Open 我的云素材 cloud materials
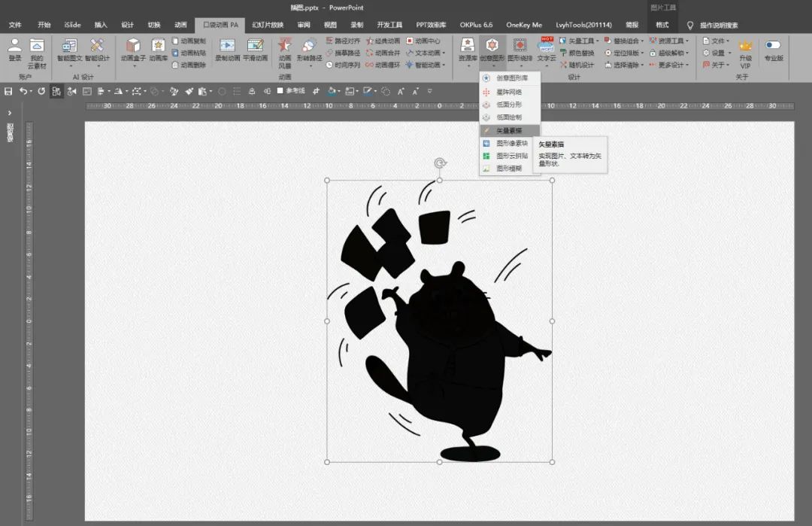Image resolution: width=812 pixels, height=526 pixels. [37, 53]
